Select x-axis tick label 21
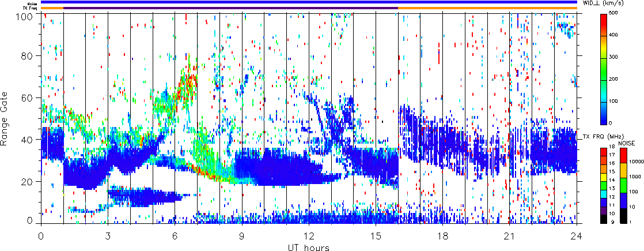The height and width of the screenshot is (251, 644). (x=509, y=236)
